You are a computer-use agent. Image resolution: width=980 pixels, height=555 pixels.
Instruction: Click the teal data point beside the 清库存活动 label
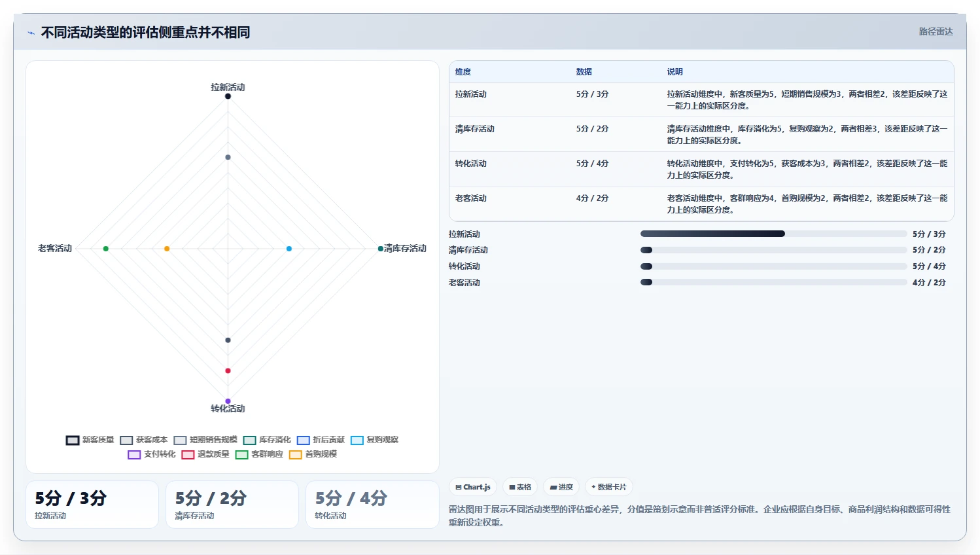pos(381,249)
